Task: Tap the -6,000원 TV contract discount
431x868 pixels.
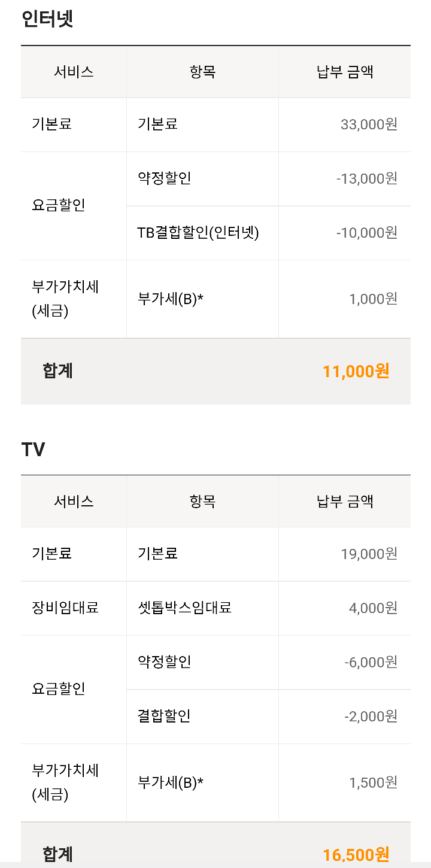Action: point(371,662)
